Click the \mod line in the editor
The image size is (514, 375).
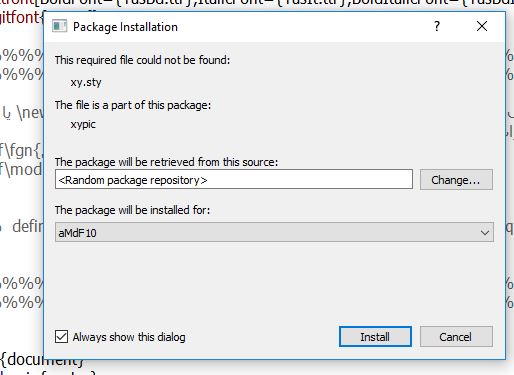[x=21, y=169]
